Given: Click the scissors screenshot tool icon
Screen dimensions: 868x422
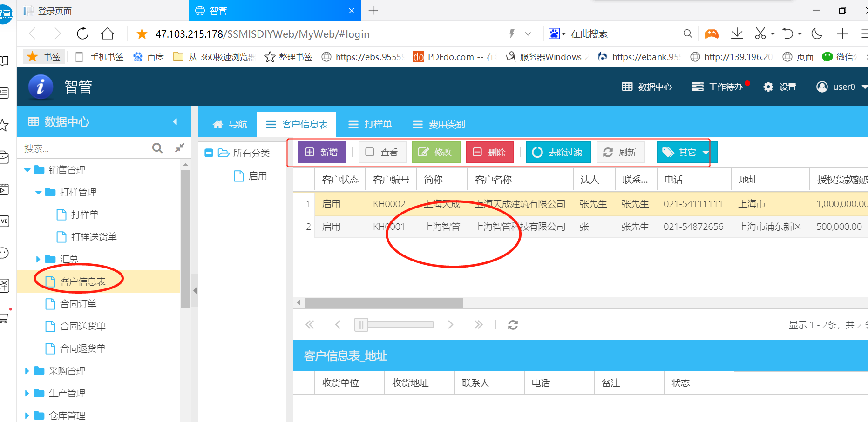Looking at the screenshot, I should tap(760, 33).
